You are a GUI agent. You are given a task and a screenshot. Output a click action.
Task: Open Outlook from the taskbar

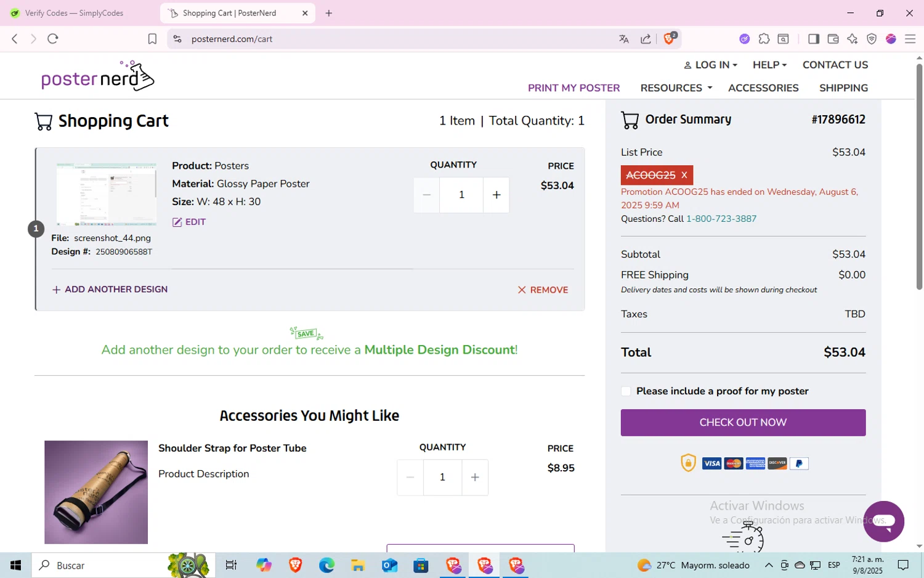(x=389, y=565)
